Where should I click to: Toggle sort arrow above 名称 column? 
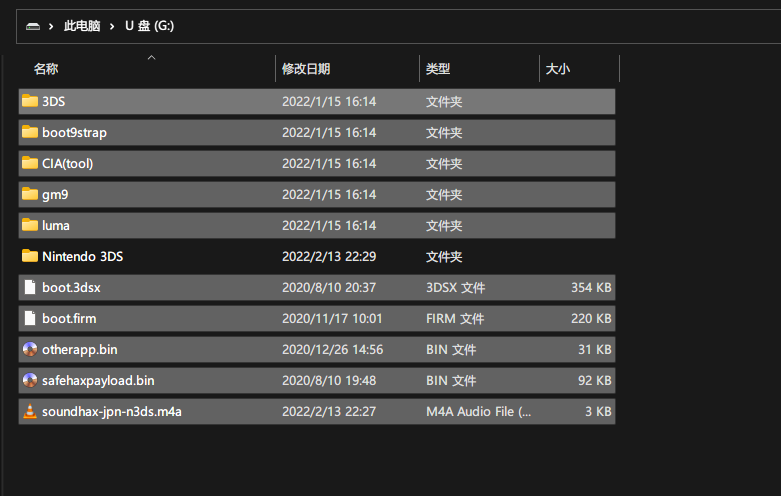tap(151, 58)
